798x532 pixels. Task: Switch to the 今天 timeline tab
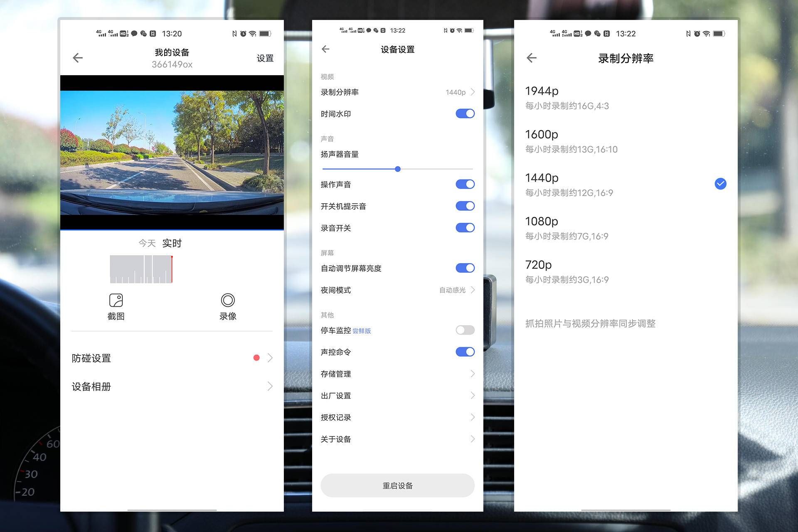147,243
